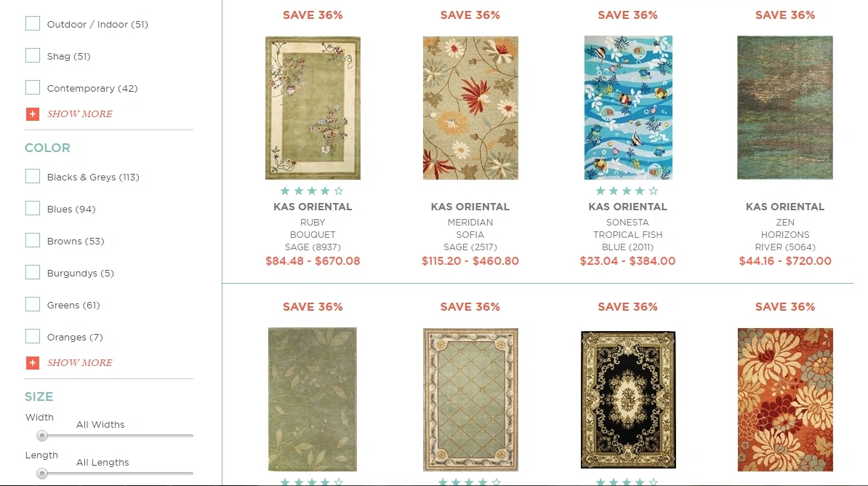Expand more style options with SHOW MORE
This screenshot has height=486, width=868.
(x=80, y=114)
